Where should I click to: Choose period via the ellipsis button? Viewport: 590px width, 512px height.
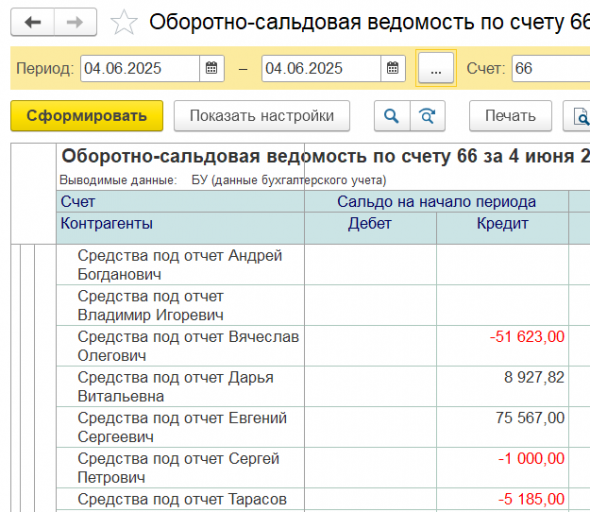436,68
